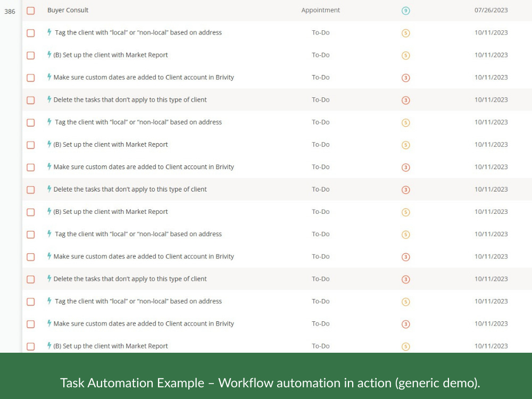This screenshot has height=399, width=532.
Task: Click lightning bolt of first "Make sure custom dates" task
Action: pyautogui.click(x=49, y=77)
